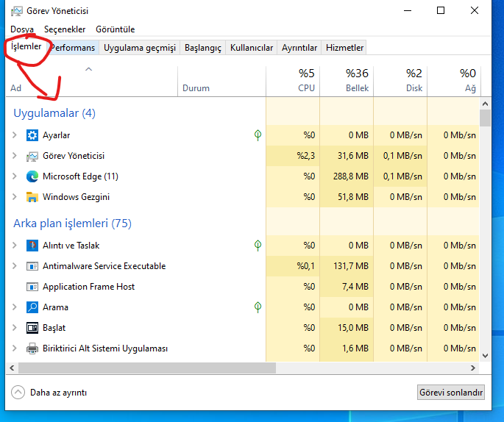Screen dimensions: 504x422
Task: Select the Uygulamalar (4) group heading
Action: click(54, 113)
